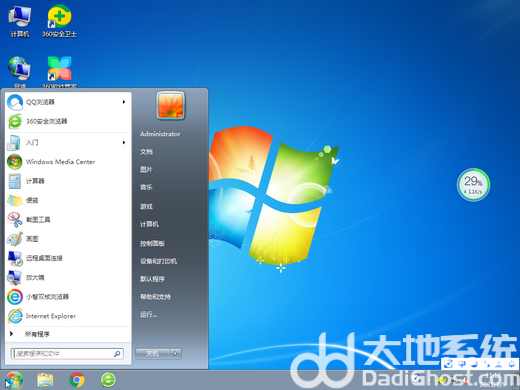Launch the 截图工具 snipping tool
This screenshot has width=520, height=390.
(x=67, y=220)
